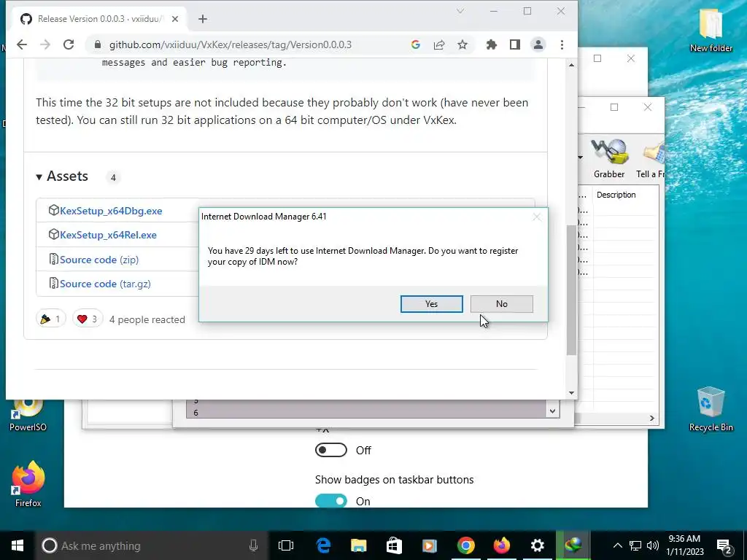Switch to Chrome on the taskbar
This screenshot has width=747, height=560.
click(465, 545)
